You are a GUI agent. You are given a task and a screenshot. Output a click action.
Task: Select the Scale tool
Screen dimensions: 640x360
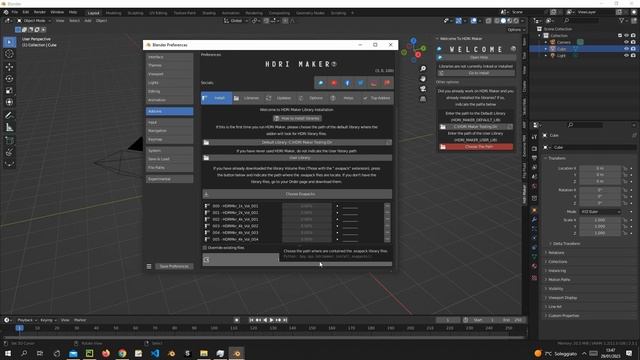click(9, 90)
